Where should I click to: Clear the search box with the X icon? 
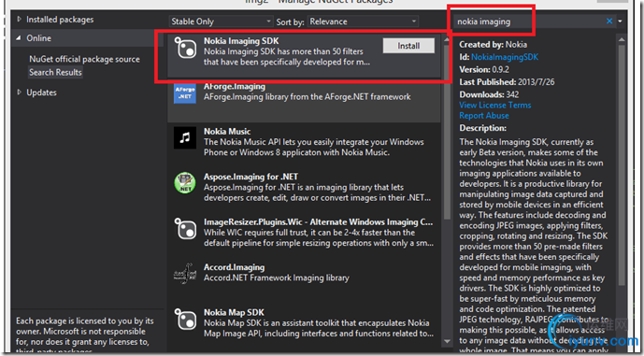pyautogui.click(x=609, y=21)
